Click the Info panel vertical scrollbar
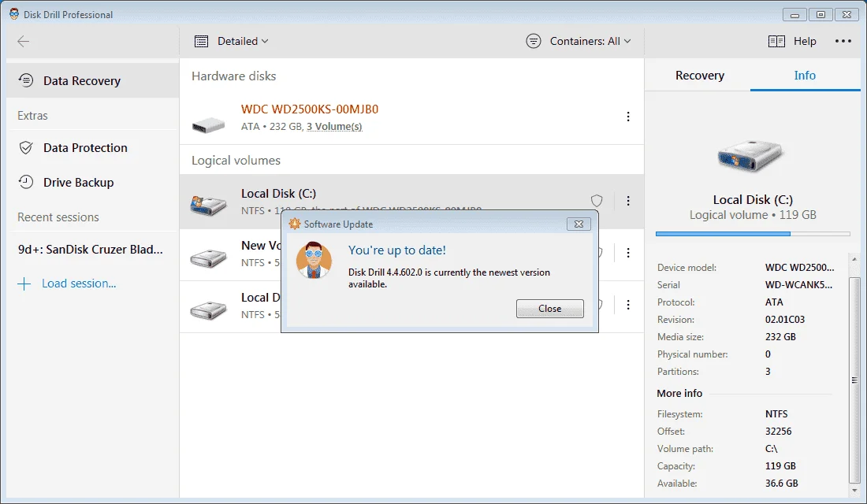The image size is (867, 504). [854, 380]
